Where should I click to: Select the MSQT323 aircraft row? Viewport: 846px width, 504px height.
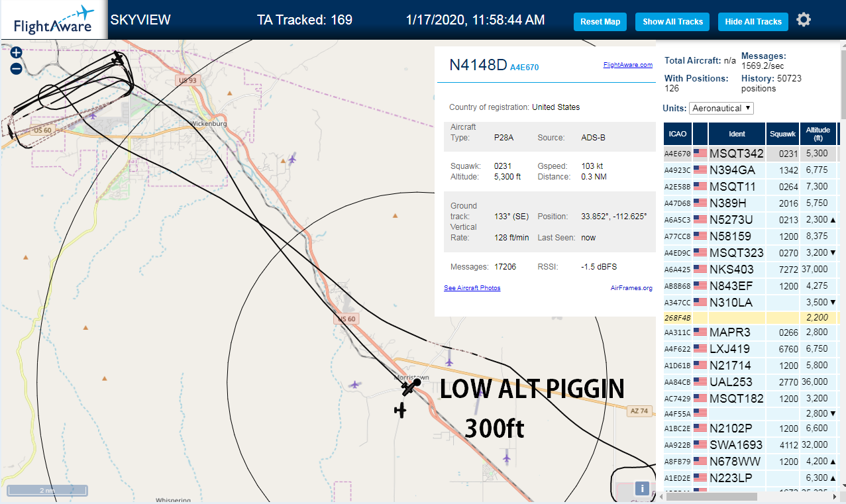click(751, 252)
